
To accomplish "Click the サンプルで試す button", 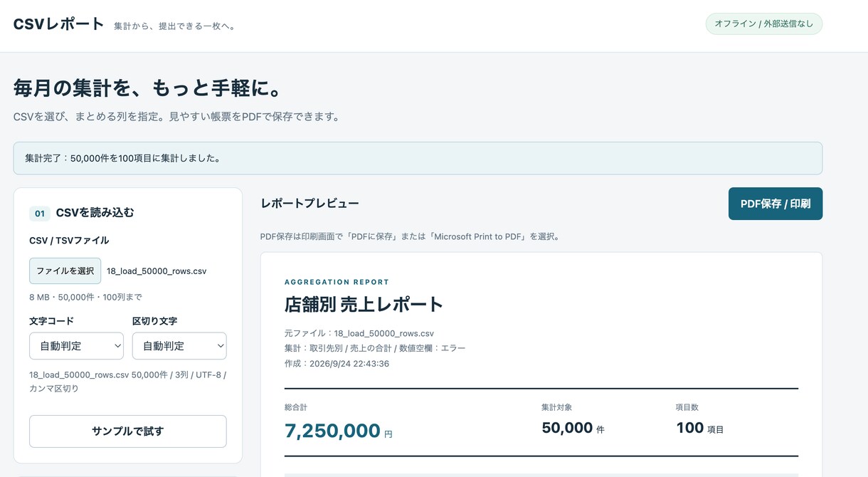I will (128, 431).
